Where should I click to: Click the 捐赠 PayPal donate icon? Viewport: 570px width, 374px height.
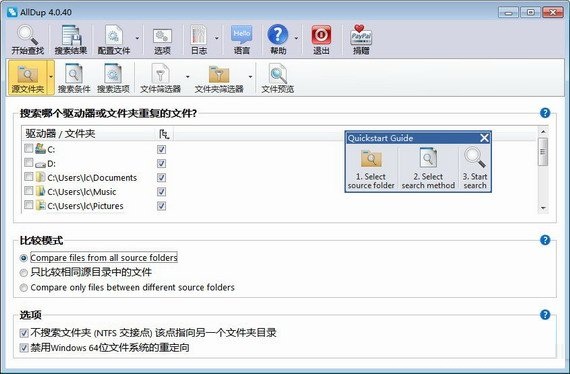pyautogui.click(x=361, y=40)
